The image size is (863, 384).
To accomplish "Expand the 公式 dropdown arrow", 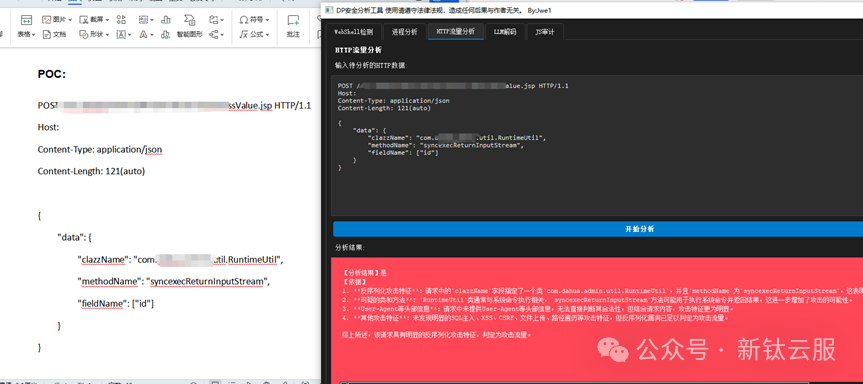I will pyautogui.click(x=267, y=35).
